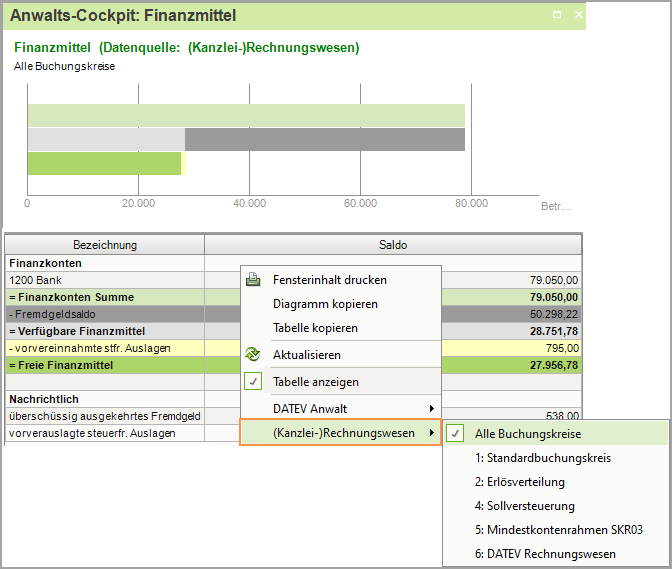Screen dimensions: 672x569
Task: Select 6: DATEV Rechnungswesen entry
Action: (x=545, y=554)
